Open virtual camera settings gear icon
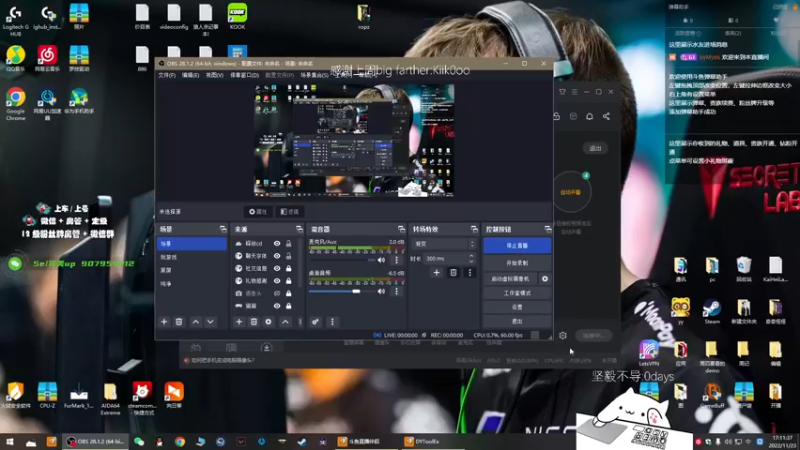Image resolution: width=800 pixels, height=450 pixels. click(545, 279)
